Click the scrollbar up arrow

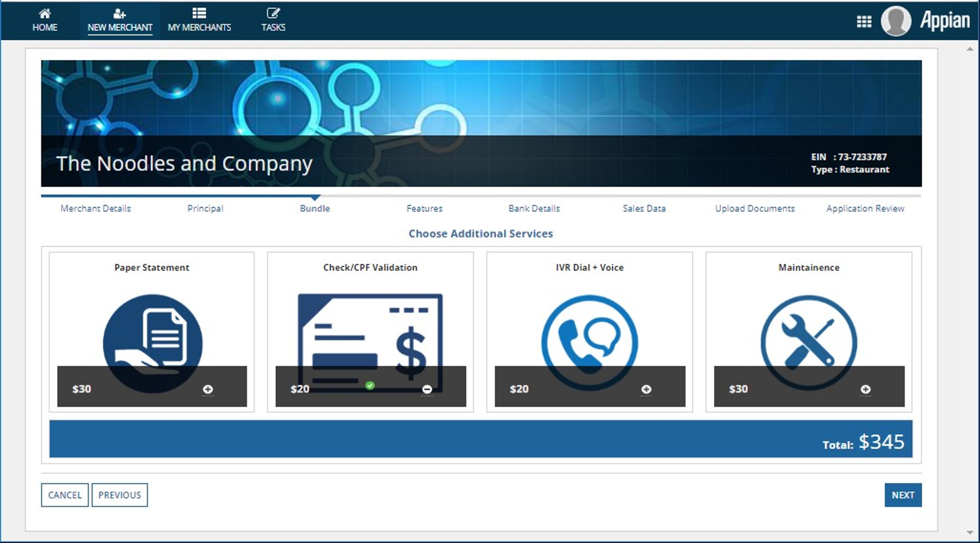[970, 49]
